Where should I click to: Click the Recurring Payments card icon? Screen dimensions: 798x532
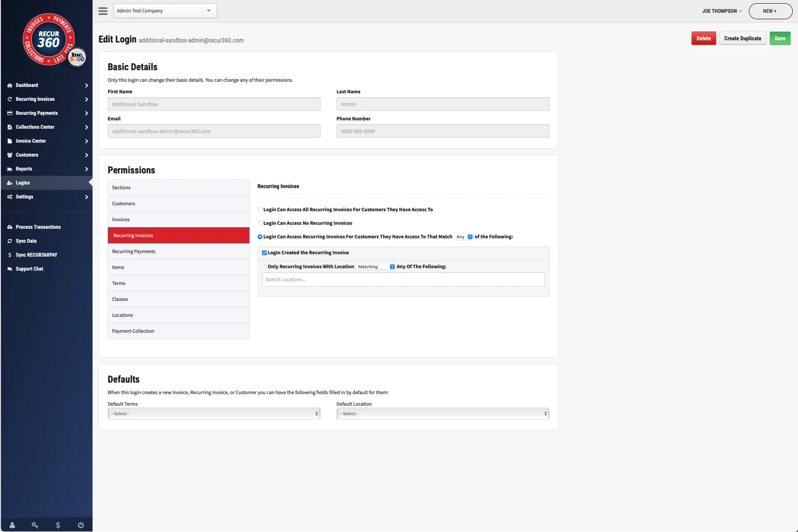[10, 113]
